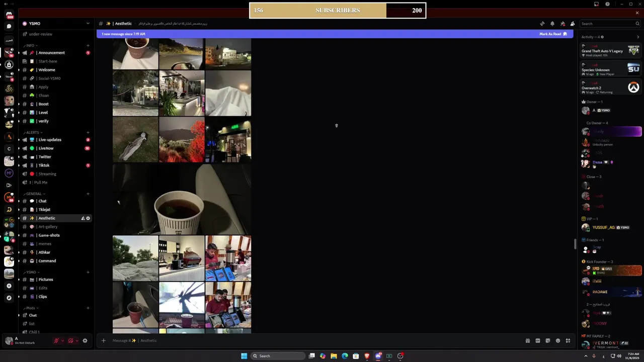
Task: Create channel in ALERTS category plus button
Action: tap(88, 132)
